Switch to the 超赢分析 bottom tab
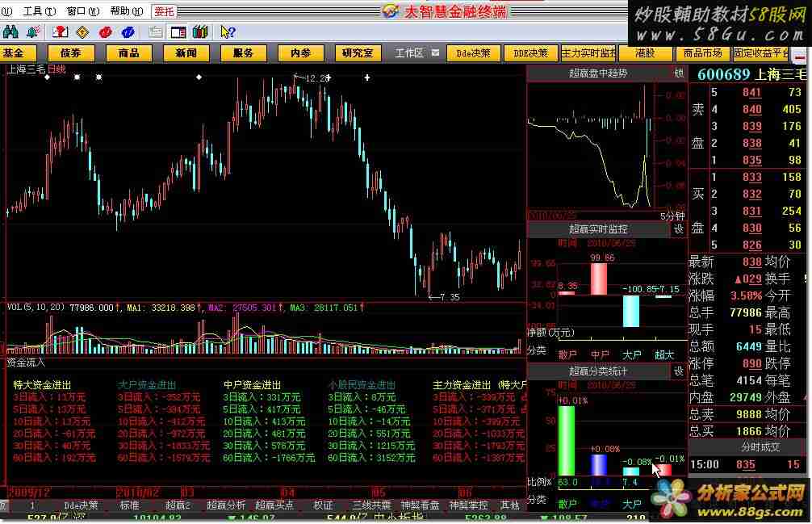Image resolution: width=812 pixels, height=524 pixels. tap(226, 505)
